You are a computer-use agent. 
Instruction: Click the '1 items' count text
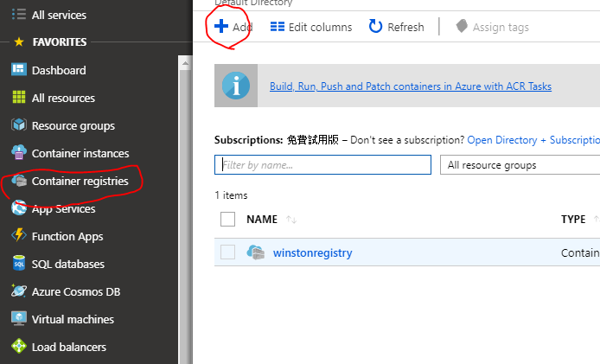[231, 195]
